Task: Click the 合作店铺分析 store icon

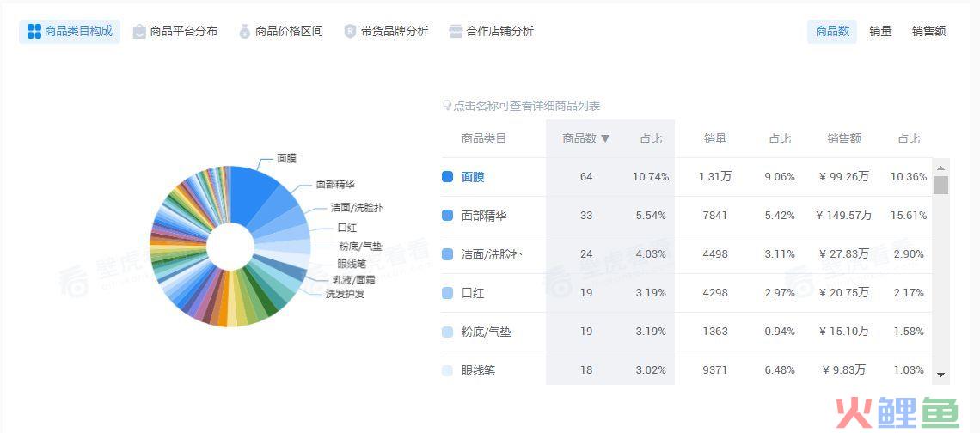Action: (x=456, y=31)
